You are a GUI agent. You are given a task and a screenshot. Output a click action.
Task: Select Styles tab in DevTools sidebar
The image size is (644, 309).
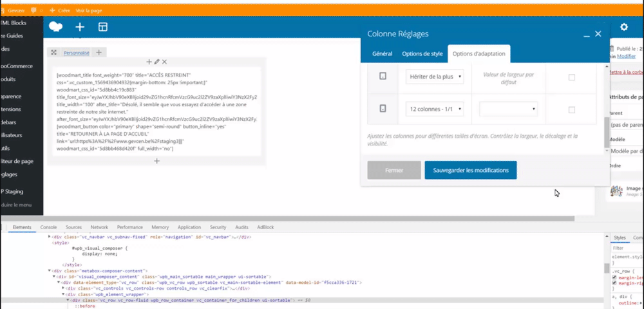point(620,238)
